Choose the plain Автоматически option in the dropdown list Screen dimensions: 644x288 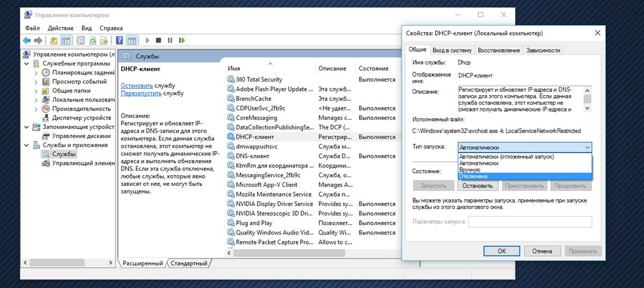pos(525,163)
